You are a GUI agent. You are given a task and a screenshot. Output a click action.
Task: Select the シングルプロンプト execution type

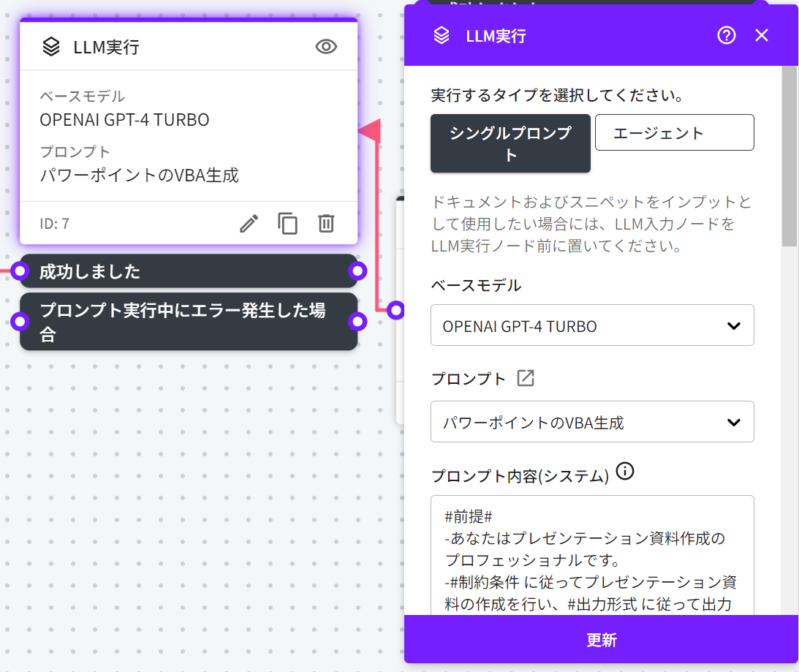[x=510, y=143]
